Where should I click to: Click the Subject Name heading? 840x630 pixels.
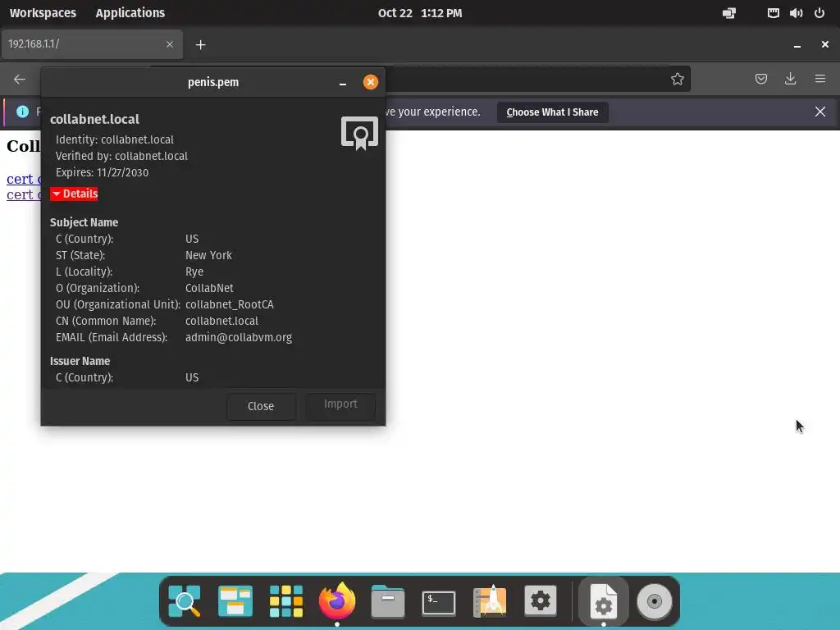pos(84,222)
